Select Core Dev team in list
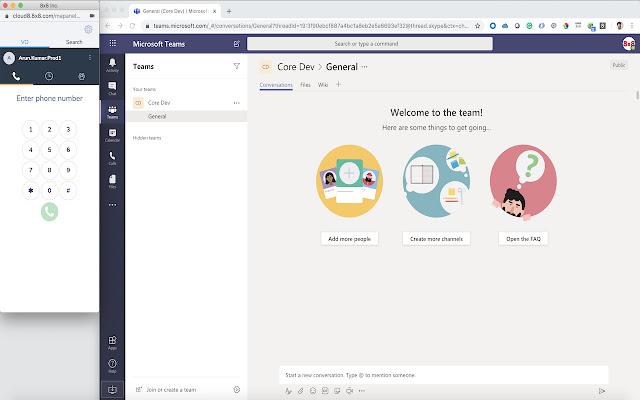This screenshot has height=400, width=640. pyautogui.click(x=186, y=103)
